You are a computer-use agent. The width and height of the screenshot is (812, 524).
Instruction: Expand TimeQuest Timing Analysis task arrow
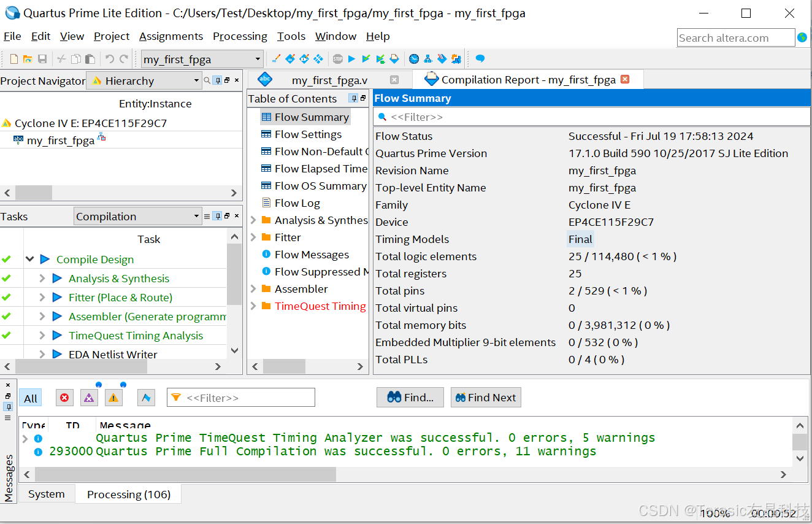(42, 336)
